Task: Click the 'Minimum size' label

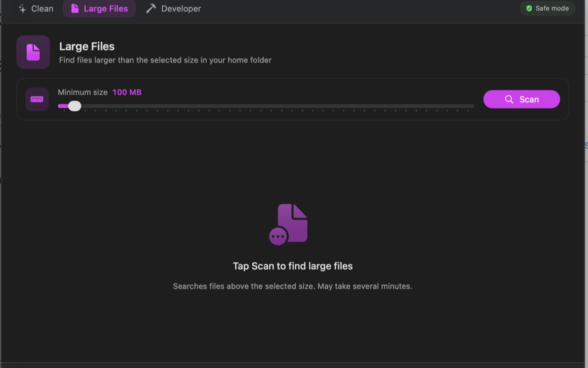Action: coord(83,92)
